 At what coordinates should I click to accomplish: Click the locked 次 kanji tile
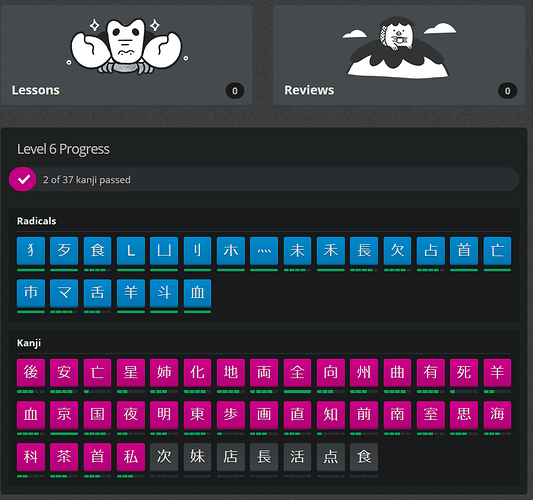164,457
